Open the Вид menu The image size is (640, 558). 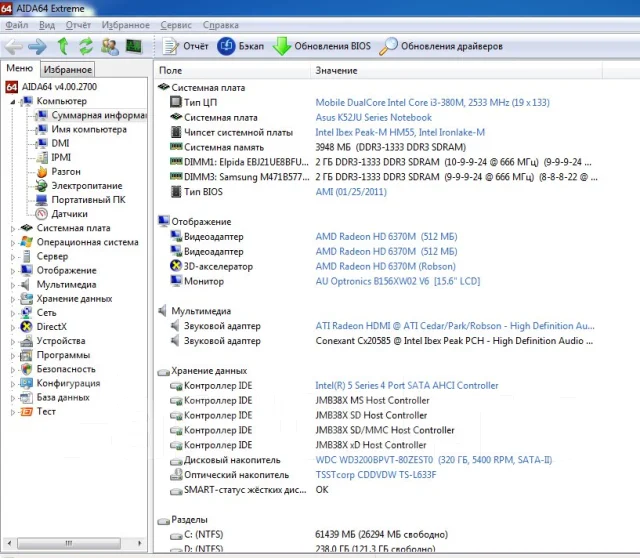pos(47,25)
